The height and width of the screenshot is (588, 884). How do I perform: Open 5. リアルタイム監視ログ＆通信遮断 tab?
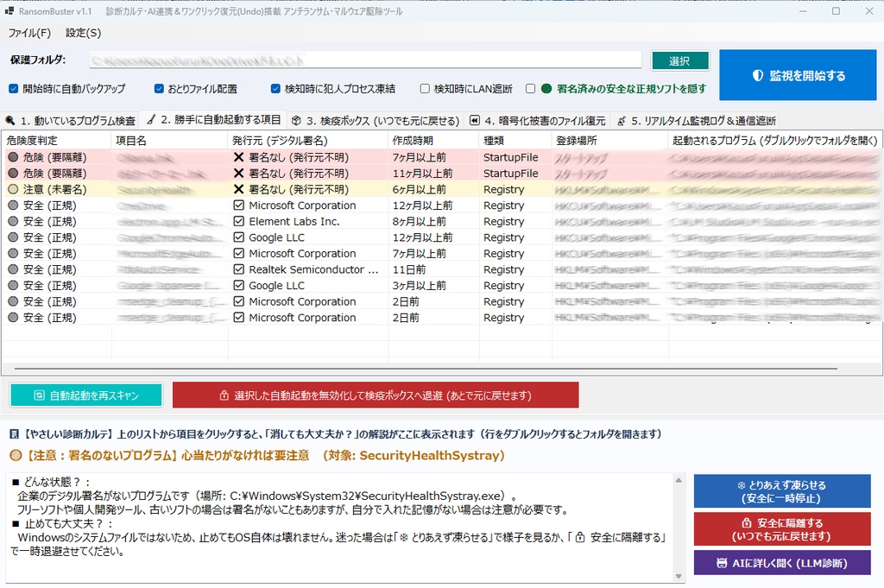coord(697,121)
